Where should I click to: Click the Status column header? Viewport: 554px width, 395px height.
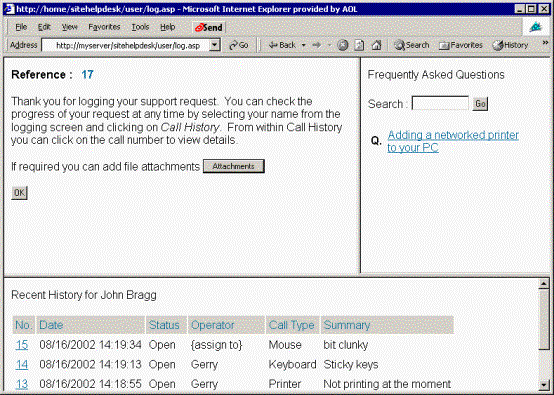coord(166,325)
